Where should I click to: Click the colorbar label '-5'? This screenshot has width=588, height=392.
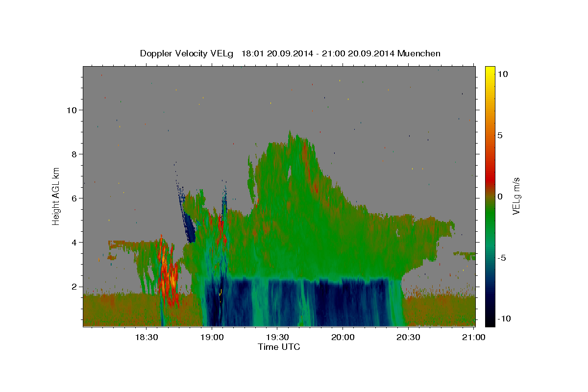coord(501,258)
